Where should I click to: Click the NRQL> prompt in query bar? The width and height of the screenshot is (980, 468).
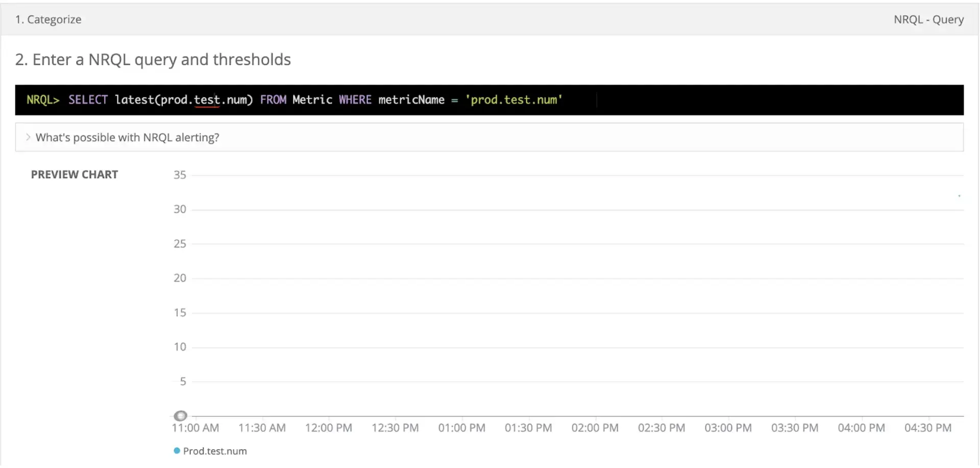pos(43,100)
